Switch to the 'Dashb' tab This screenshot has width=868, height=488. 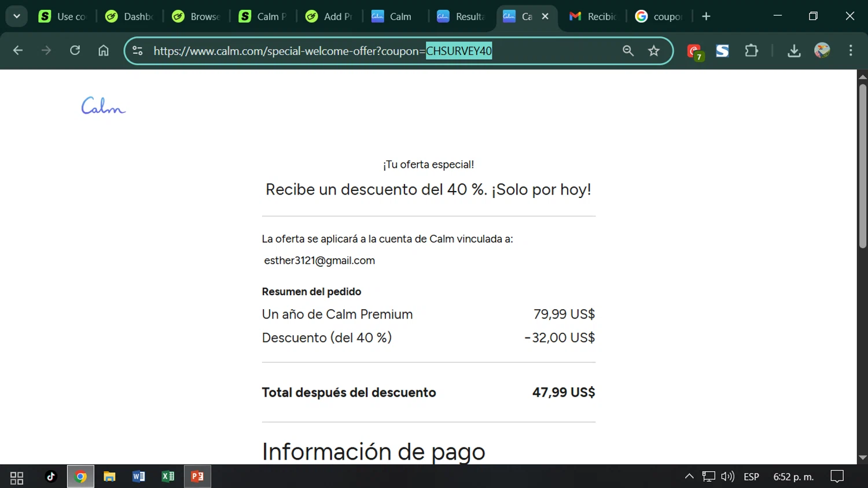[129, 16]
